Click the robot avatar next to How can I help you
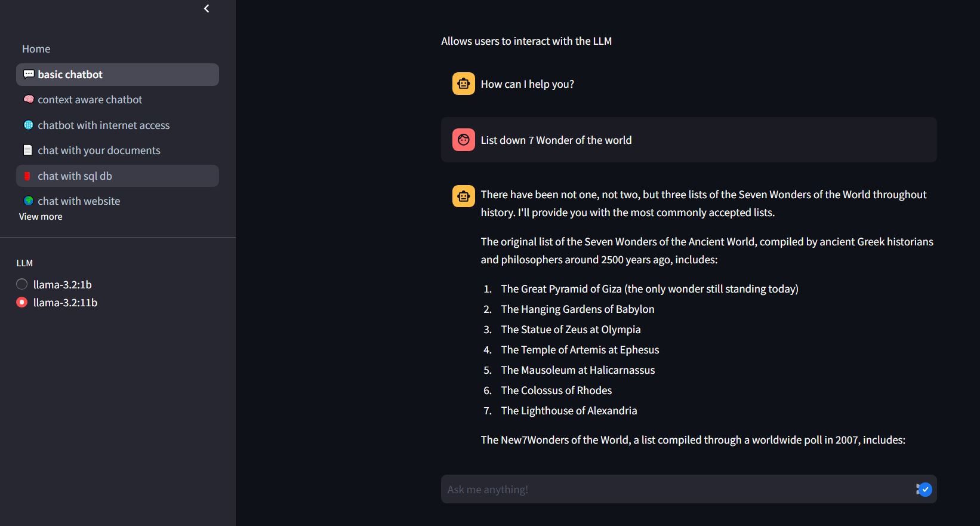 464,84
